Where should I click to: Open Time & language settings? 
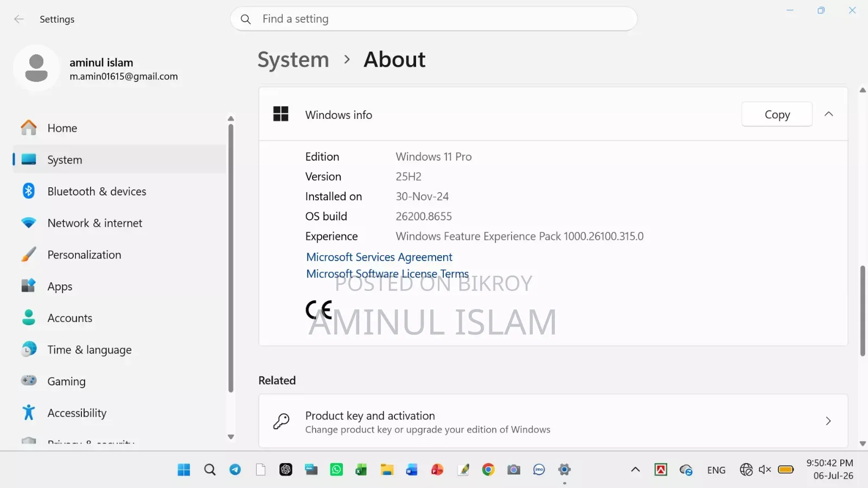119,350
